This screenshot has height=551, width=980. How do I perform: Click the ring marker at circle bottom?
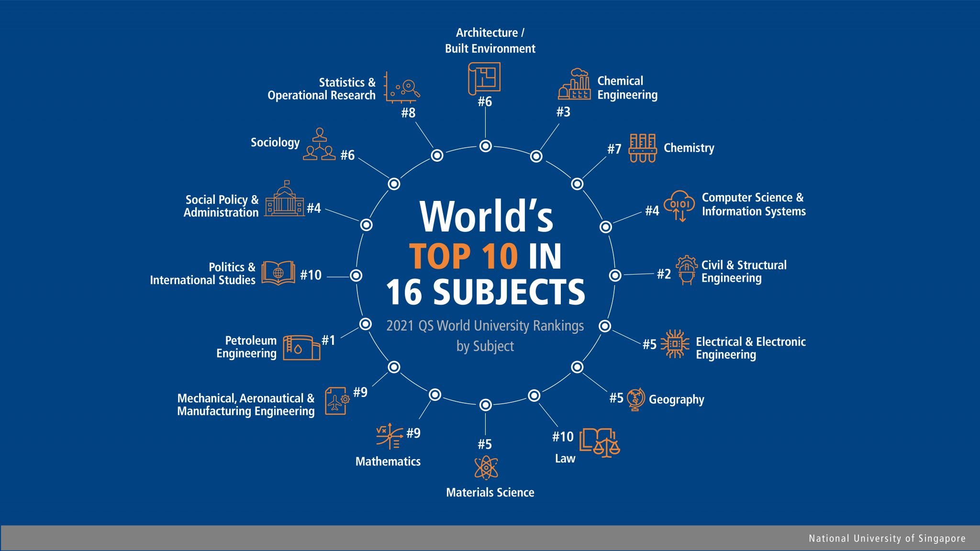485,405
